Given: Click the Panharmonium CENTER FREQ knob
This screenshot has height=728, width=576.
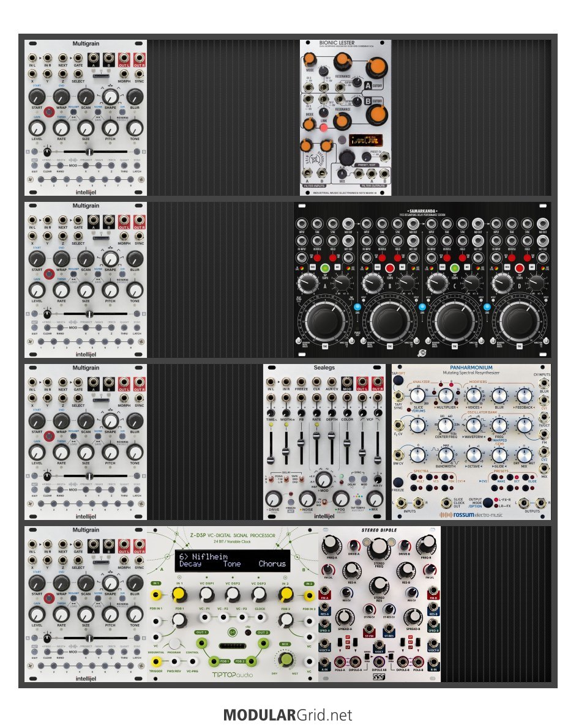Looking at the screenshot, I should point(446,426).
